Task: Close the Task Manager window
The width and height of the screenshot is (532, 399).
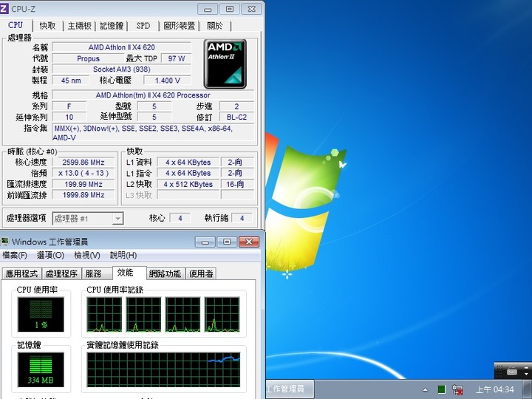Action: click(249, 242)
